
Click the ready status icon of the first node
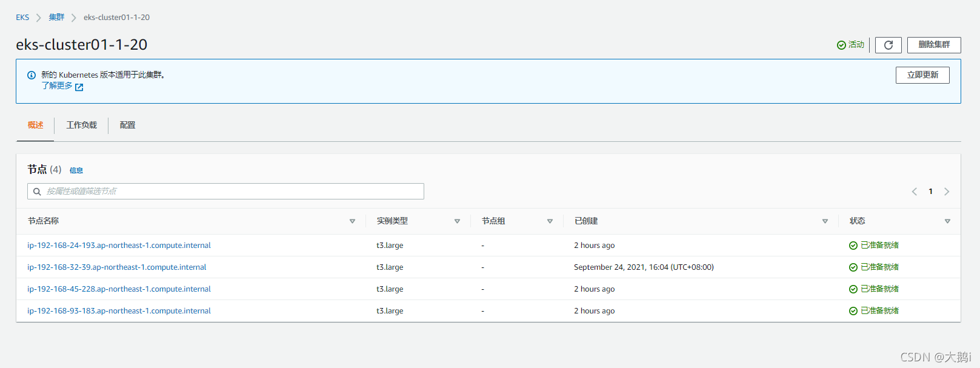click(x=853, y=246)
